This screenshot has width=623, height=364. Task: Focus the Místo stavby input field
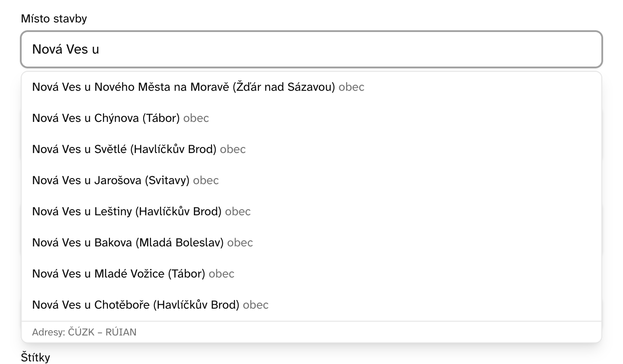[x=311, y=49]
